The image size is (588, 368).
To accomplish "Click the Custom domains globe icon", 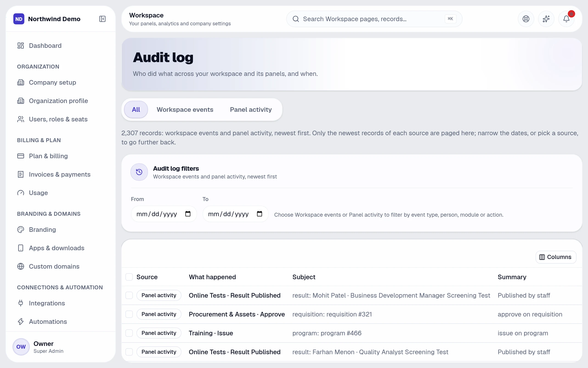I will pos(21,267).
